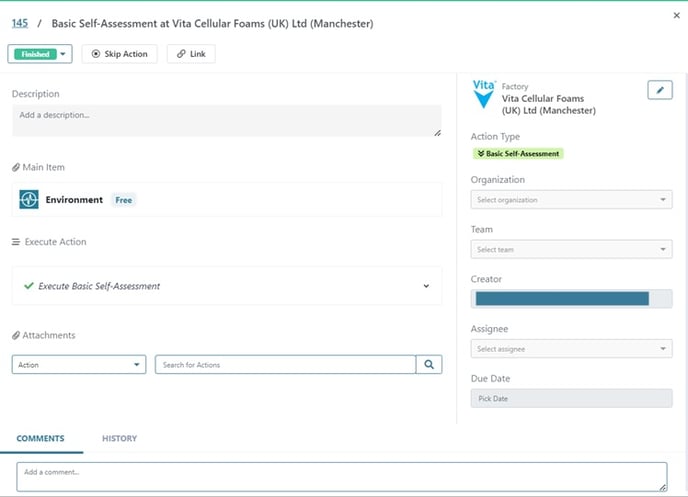Viewport: 688px width, 497px height.
Task: Open the Action type attachments dropdown
Action: (79, 365)
